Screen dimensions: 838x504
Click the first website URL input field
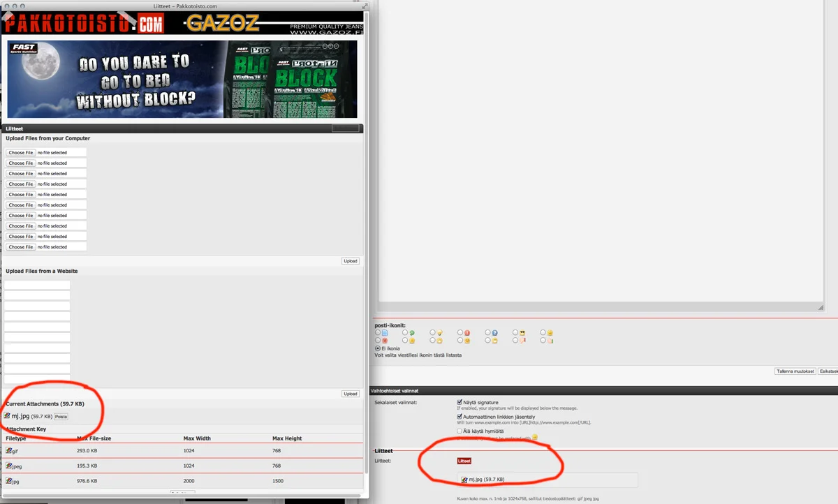[x=38, y=285]
